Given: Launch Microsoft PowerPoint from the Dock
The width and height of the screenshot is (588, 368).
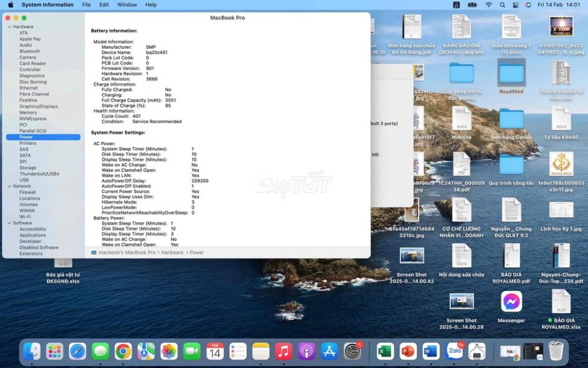Looking at the screenshot, I should click(408, 352).
